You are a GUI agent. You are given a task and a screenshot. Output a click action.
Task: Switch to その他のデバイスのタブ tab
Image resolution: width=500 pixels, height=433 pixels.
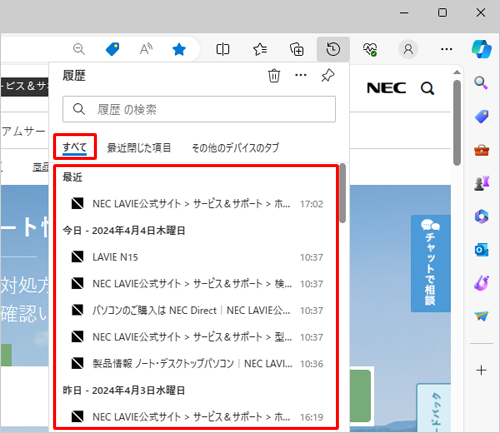(235, 147)
